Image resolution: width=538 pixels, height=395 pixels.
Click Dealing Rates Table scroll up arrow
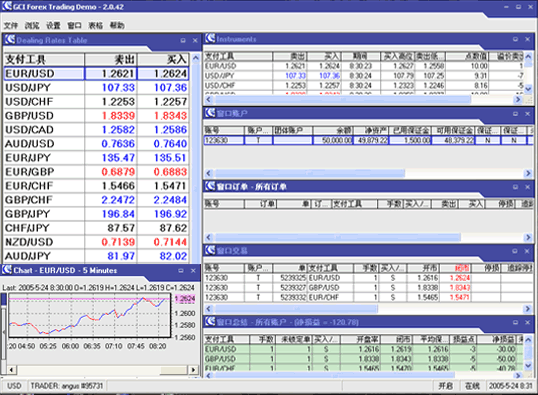(196, 58)
